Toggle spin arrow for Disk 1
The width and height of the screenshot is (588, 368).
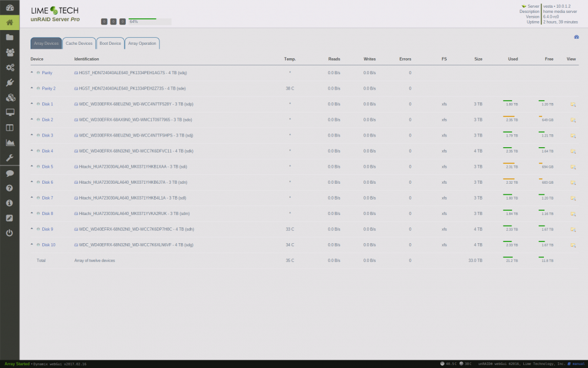32,103
